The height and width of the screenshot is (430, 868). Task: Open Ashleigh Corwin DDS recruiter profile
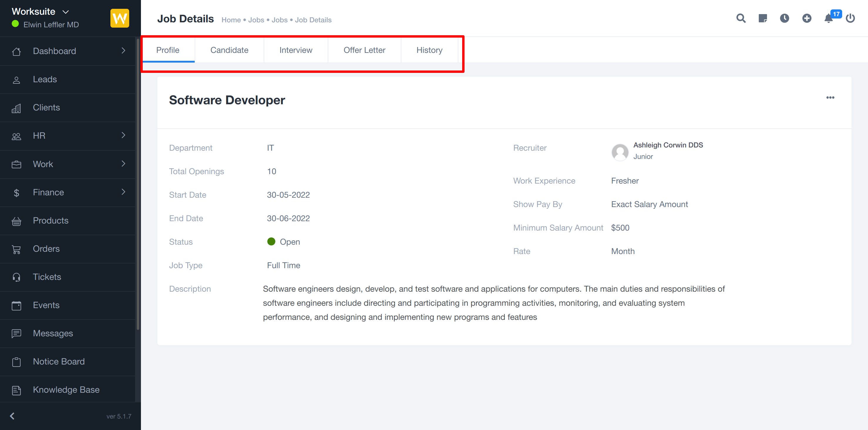pyautogui.click(x=668, y=145)
